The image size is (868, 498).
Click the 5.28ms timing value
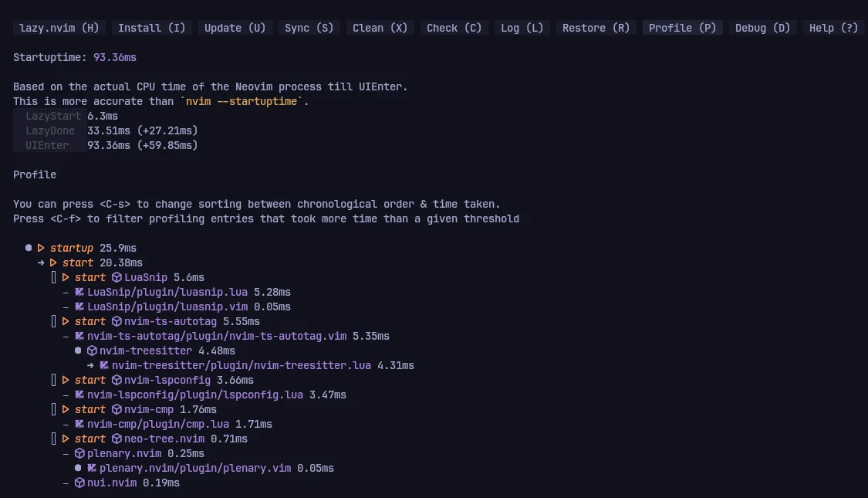pyautogui.click(x=272, y=292)
